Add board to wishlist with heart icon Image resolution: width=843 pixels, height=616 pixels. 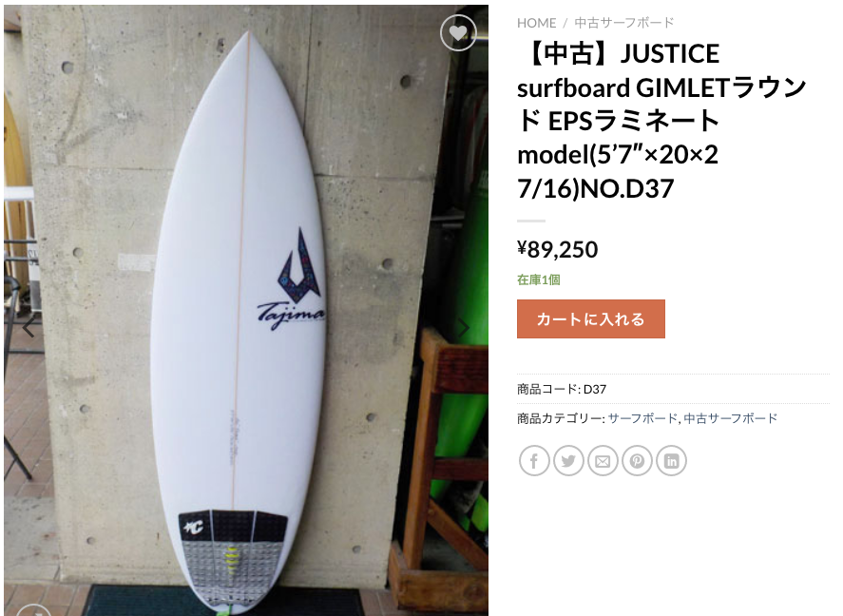[458, 32]
